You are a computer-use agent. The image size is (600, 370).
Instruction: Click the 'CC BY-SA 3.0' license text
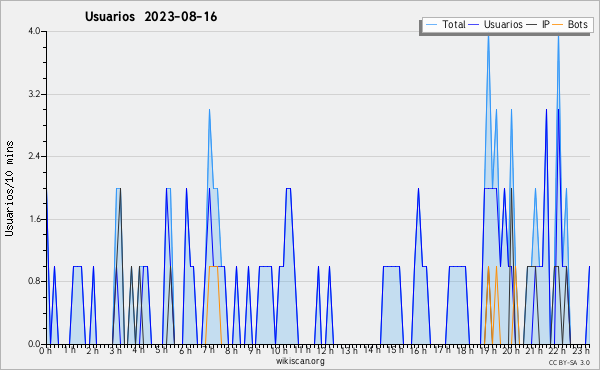569,362
